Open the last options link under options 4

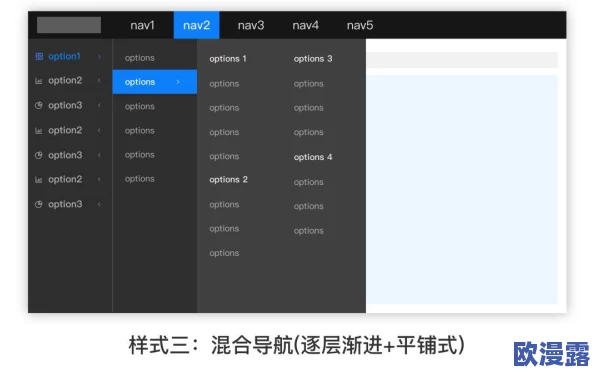(309, 231)
